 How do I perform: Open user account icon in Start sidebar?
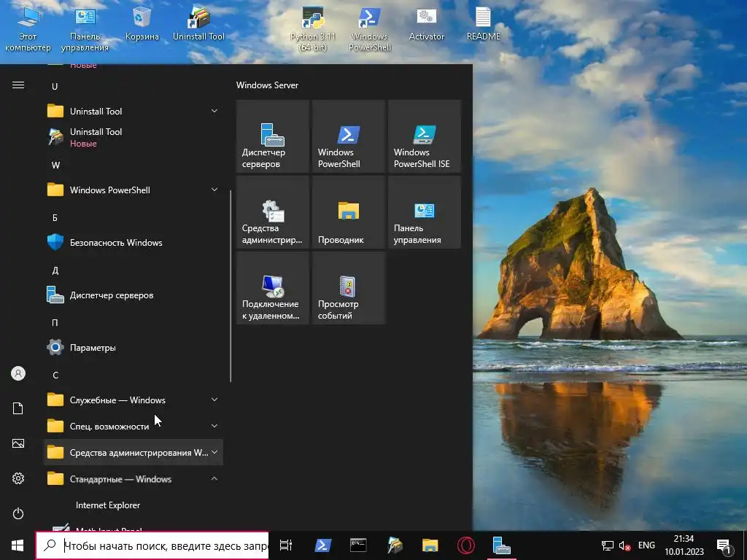coord(18,373)
